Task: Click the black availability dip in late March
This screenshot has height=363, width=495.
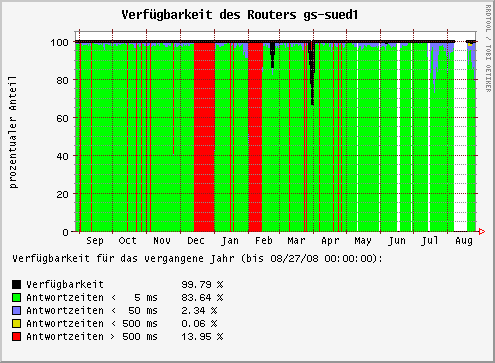Action: click(312, 73)
